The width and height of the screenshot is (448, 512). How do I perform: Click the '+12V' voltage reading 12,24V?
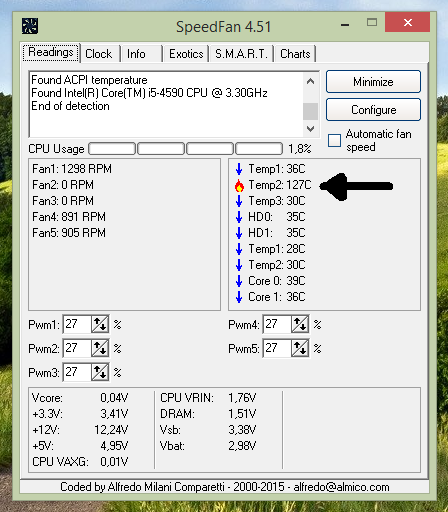111,430
